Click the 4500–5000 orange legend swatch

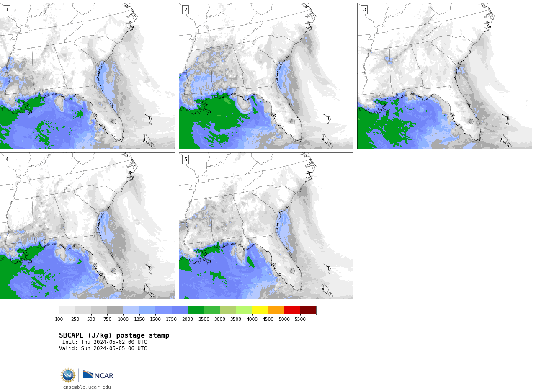point(276,310)
